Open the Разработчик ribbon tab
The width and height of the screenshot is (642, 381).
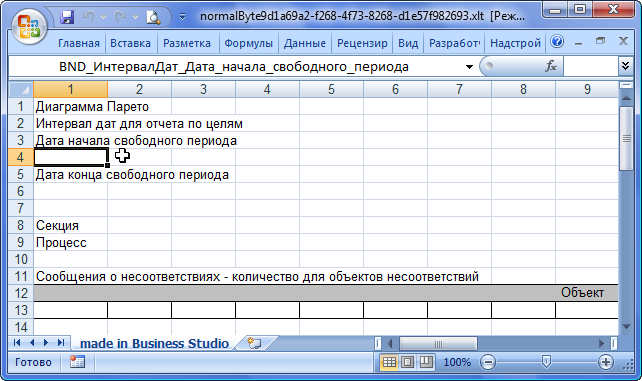point(454,43)
